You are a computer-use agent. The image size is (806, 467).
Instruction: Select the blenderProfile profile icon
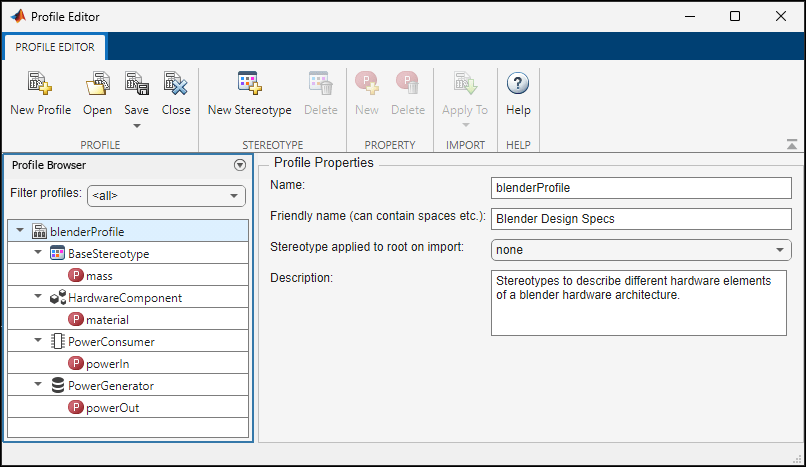pyautogui.click(x=40, y=231)
